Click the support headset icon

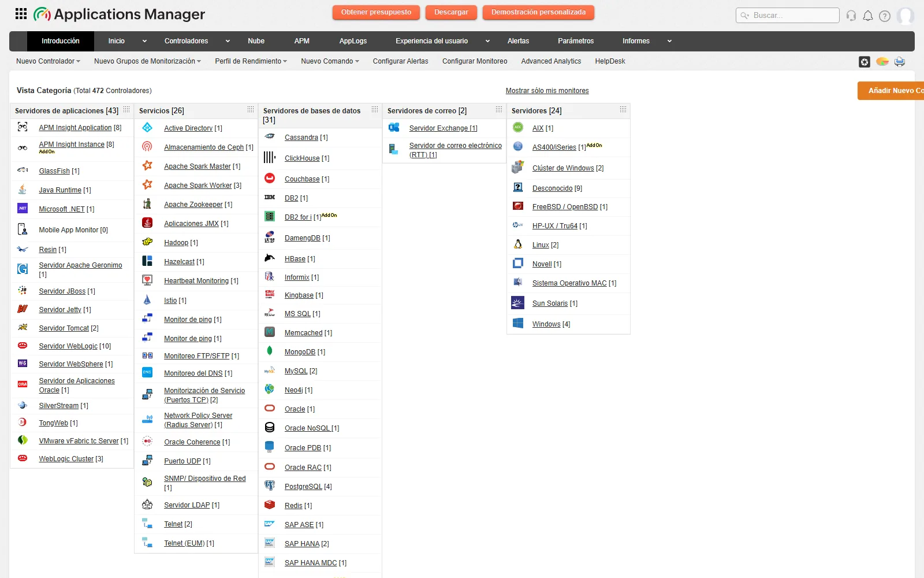pyautogui.click(x=851, y=16)
